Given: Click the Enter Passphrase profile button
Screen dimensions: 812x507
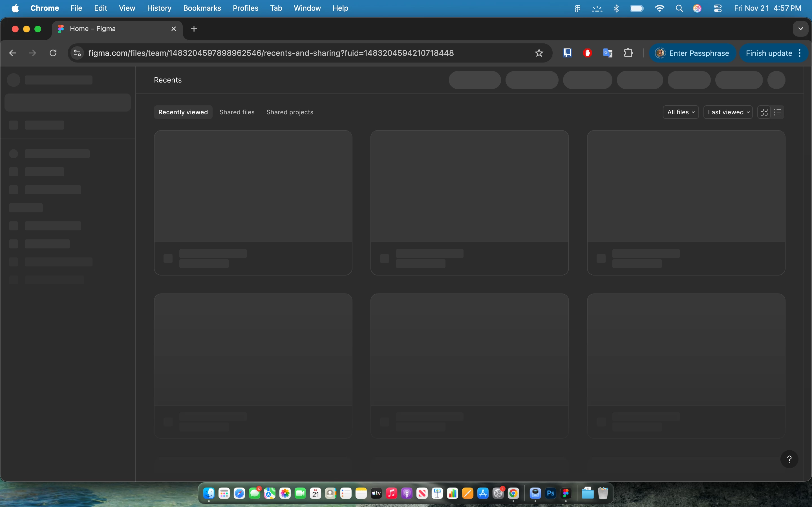Looking at the screenshot, I should (x=692, y=53).
